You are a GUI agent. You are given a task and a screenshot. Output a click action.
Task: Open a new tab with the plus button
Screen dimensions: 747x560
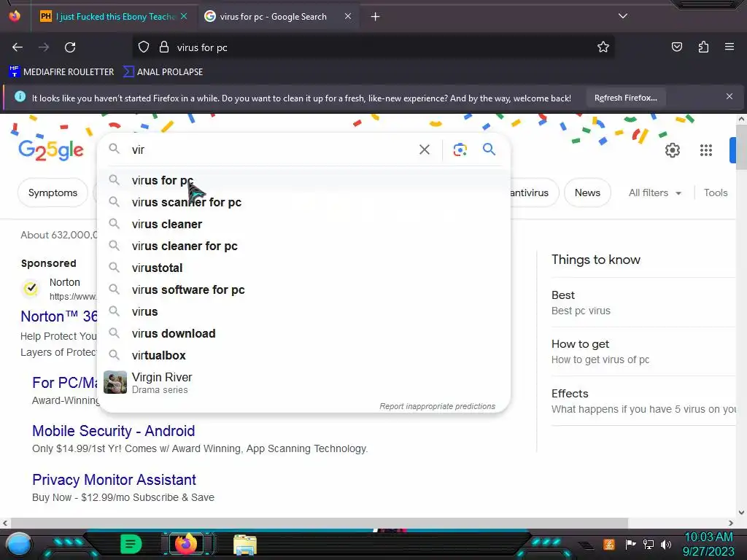coord(376,17)
